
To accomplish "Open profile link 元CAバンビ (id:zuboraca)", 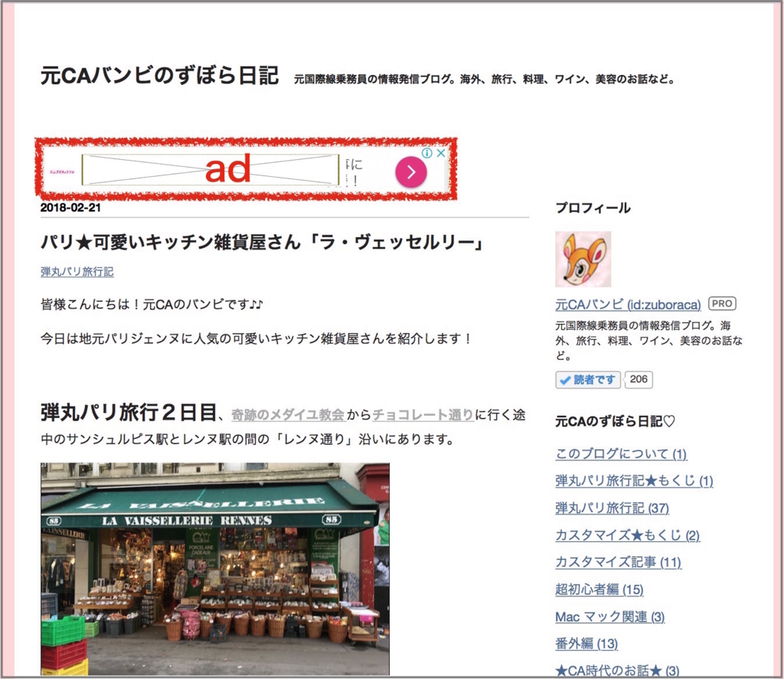I will [628, 305].
